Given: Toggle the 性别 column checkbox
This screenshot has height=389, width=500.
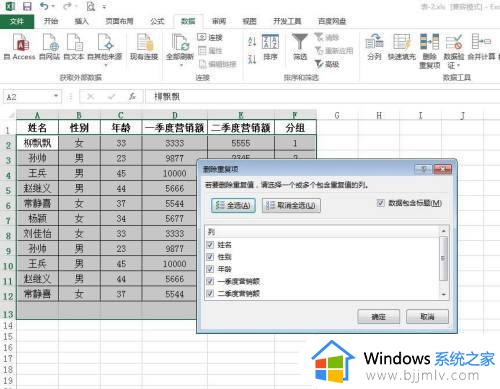Looking at the screenshot, I should coord(210,257).
